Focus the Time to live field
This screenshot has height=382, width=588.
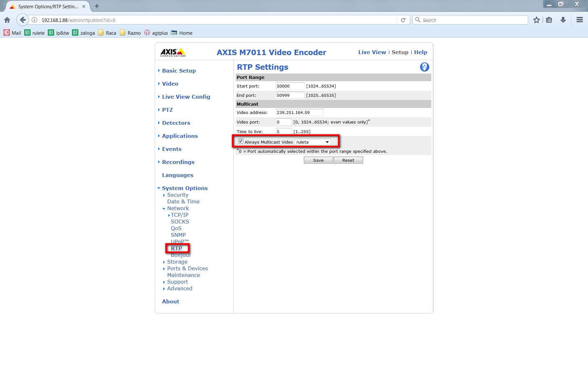click(x=283, y=131)
